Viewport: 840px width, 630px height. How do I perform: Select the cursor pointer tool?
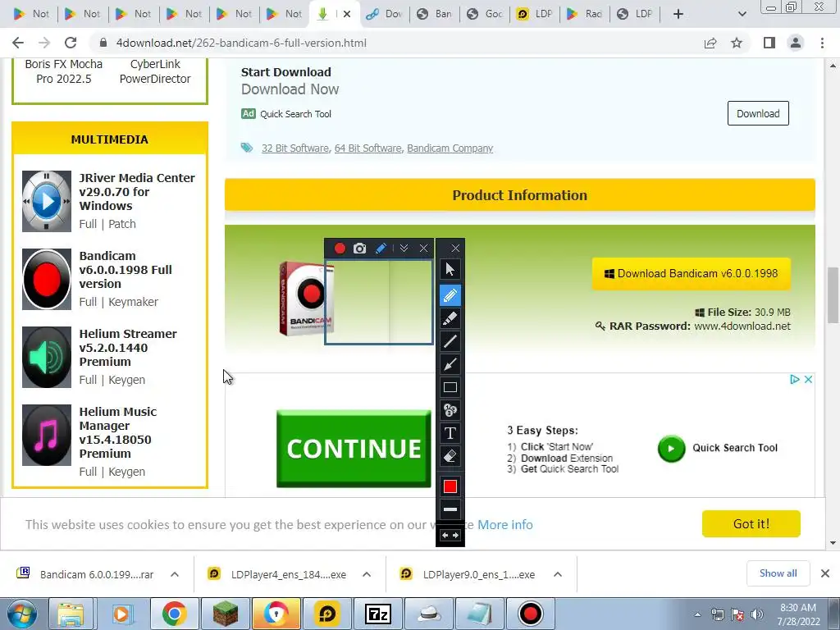tap(450, 269)
